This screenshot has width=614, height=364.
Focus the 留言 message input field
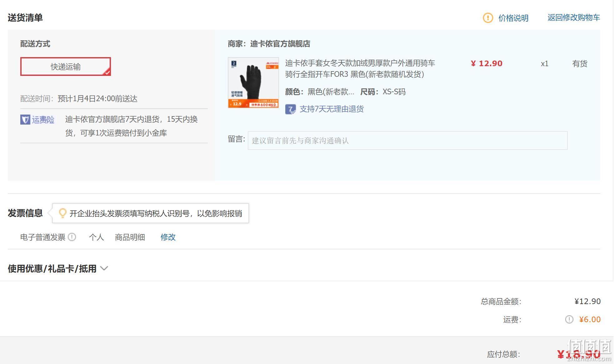coord(407,140)
